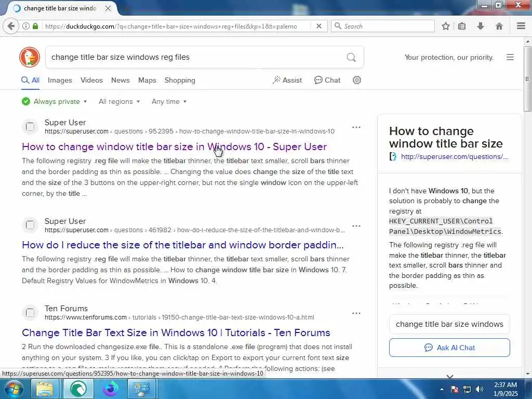
Task: Click the AI chat query field
Action: (x=449, y=324)
